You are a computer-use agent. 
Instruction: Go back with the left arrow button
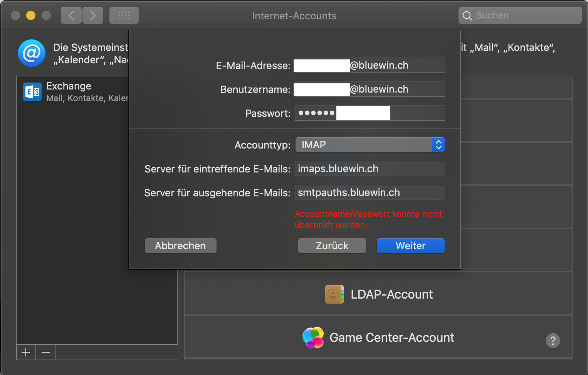(x=71, y=16)
